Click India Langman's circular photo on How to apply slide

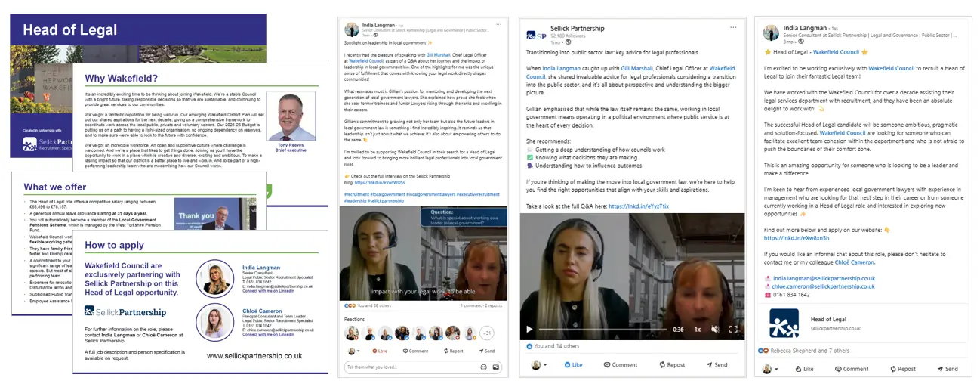(214, 278)
